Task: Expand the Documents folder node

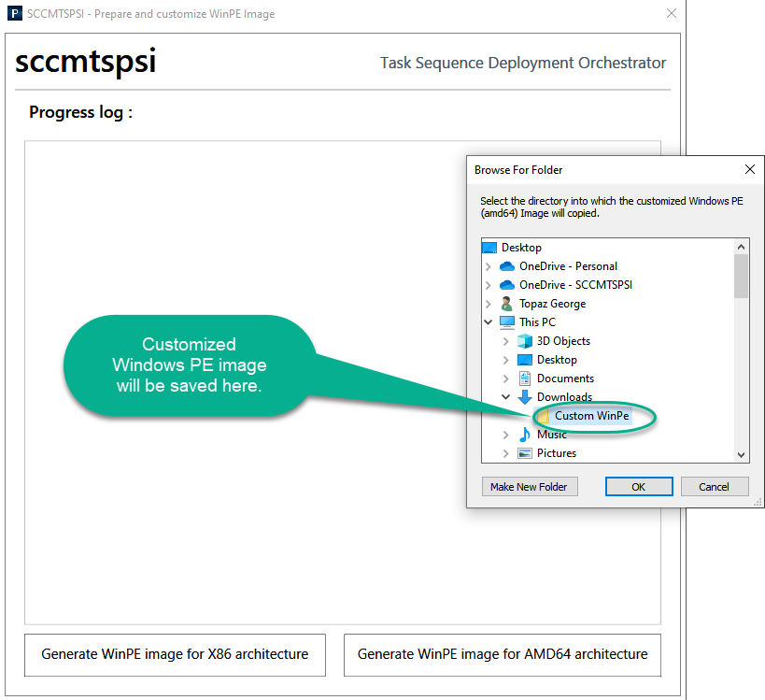Action: (x=506, y=379)
